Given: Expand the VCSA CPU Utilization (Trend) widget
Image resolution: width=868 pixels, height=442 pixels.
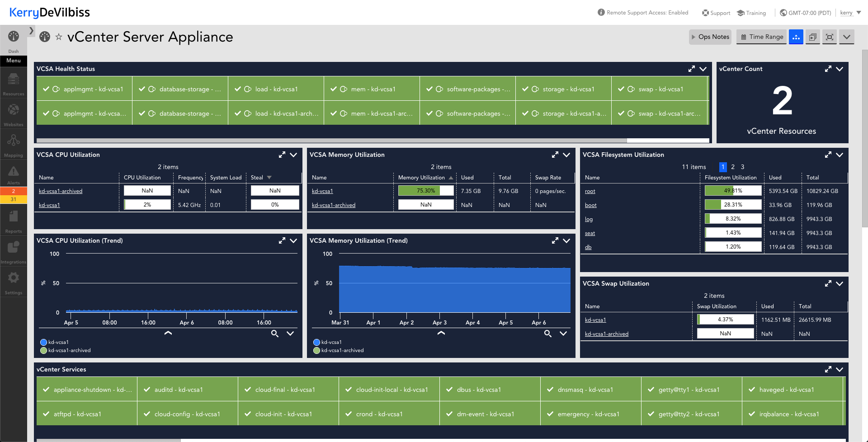Looking at the screenshot, I should click(x=282, y=240).
